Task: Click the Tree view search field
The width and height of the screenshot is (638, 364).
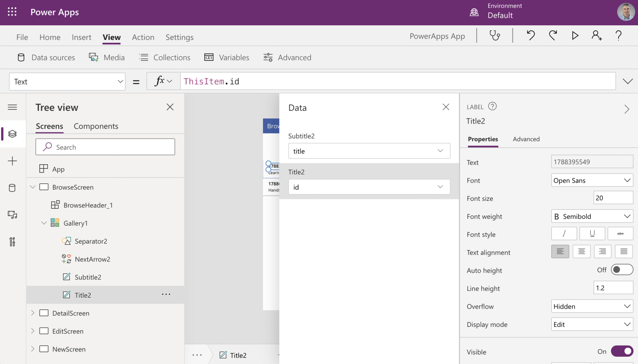Action: (x=105, y=147)
